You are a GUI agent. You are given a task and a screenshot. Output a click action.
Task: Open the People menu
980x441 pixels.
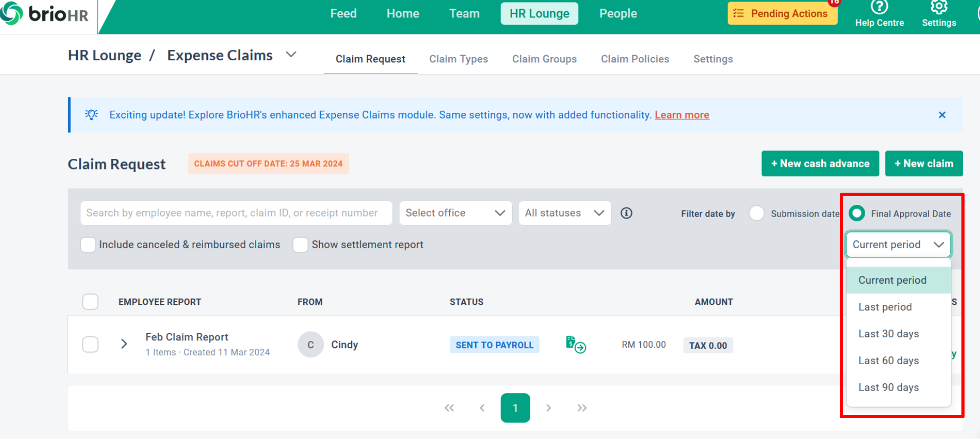(618, 13)
